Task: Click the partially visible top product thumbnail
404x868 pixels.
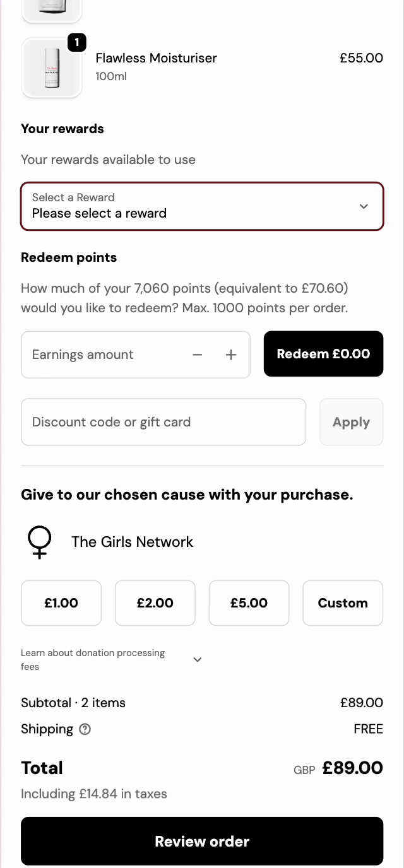Action: click(x=52, y=9)
